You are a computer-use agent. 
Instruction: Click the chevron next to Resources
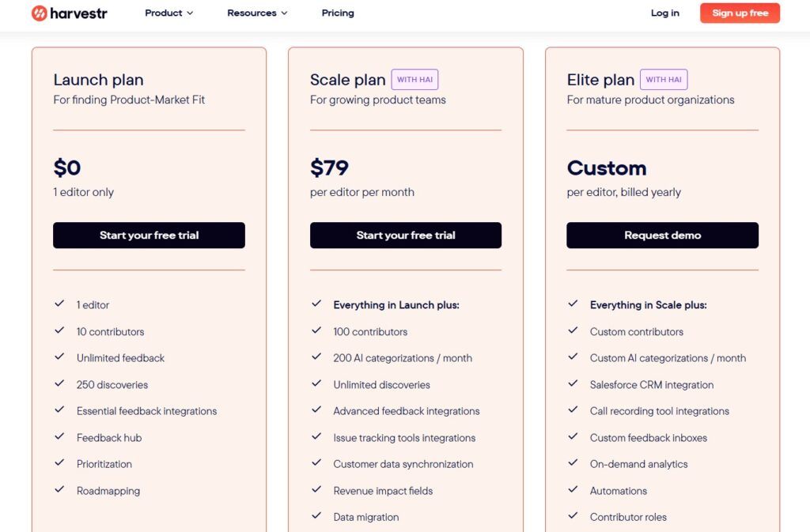tap(284, 13)
